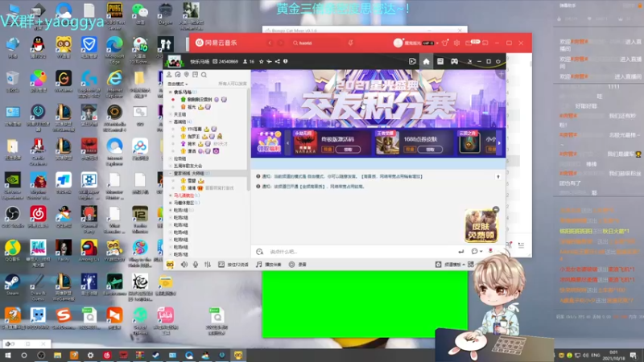This screenshot has width=644, height=362.
Task: Open the PUBG Test Server desktop icon
Action: click(114, 15)
